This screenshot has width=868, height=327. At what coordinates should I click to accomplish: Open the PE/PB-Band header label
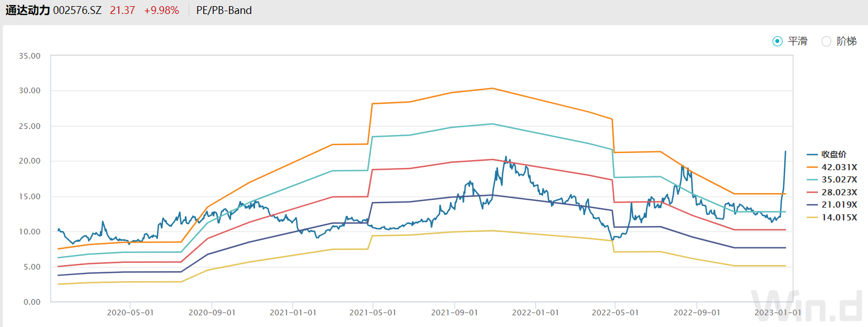pyautogui.click(x=224, y=11)
